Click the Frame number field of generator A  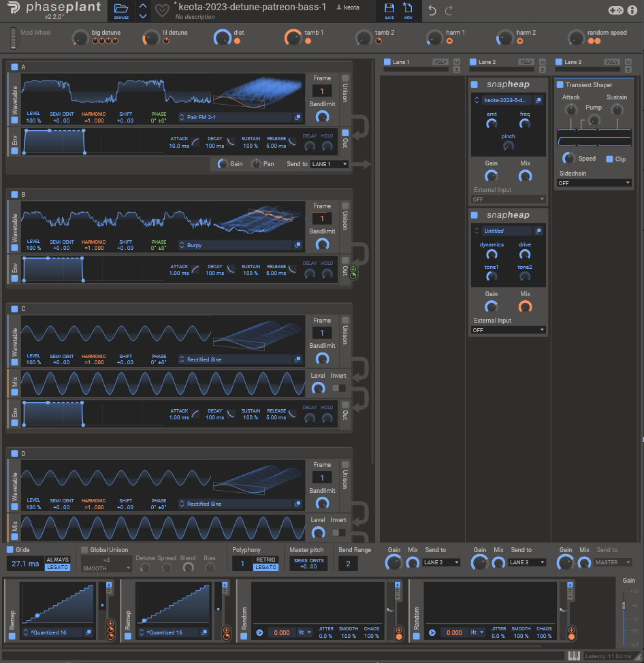click(x=322, y=91)
